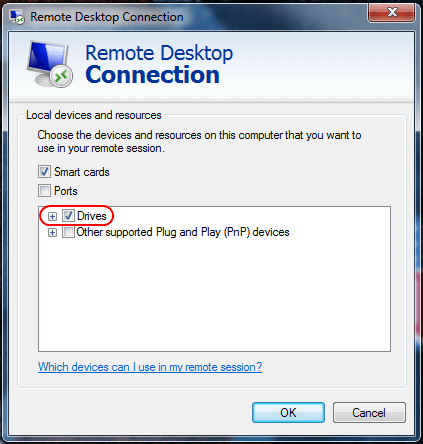Select the Drives item label

tap(92, 216)
